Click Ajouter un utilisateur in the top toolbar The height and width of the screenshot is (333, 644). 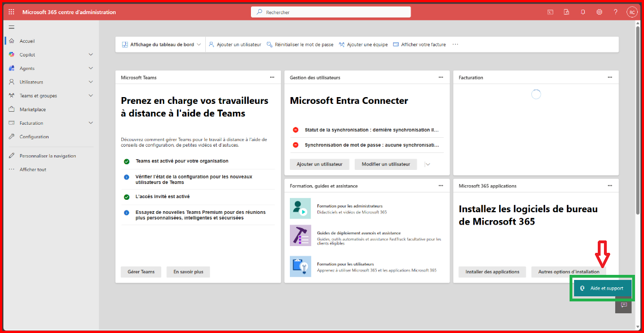[235, 45]
